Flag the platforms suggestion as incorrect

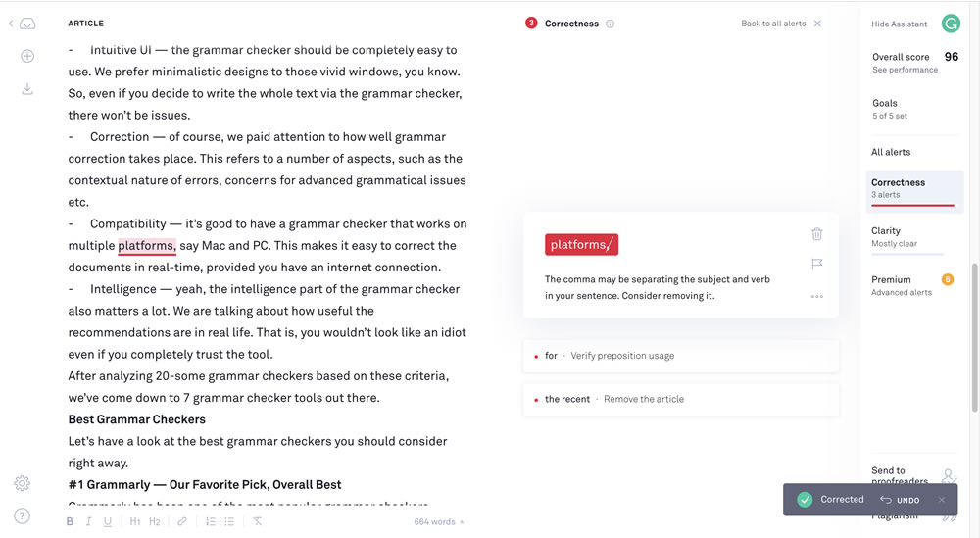pyautogui.click(x=817, y=264)
